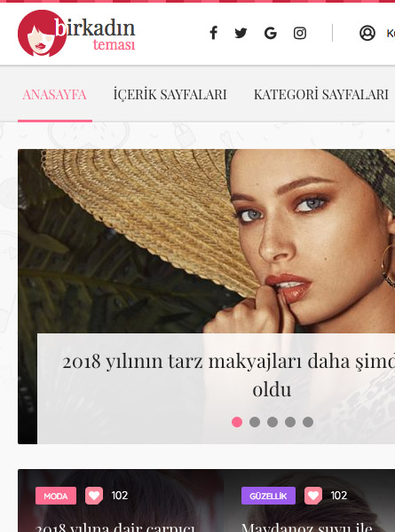Open the Instagram icon in header
The width and height of the screenshot is (395, 532).
tap(299, 33)
